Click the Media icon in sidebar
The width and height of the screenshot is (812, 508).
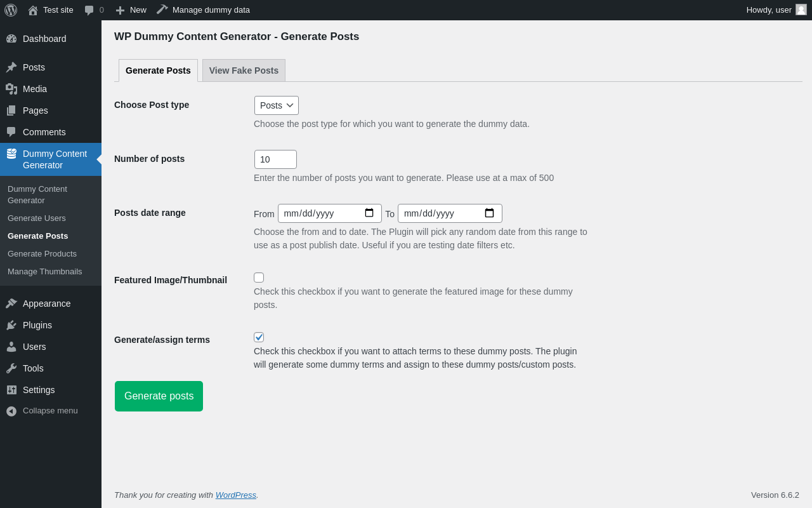[11, 89]
